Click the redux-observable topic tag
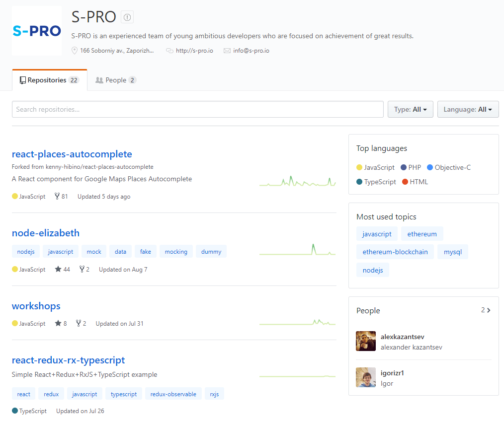This screenshot has height=422, width=504. coord(173,394)
